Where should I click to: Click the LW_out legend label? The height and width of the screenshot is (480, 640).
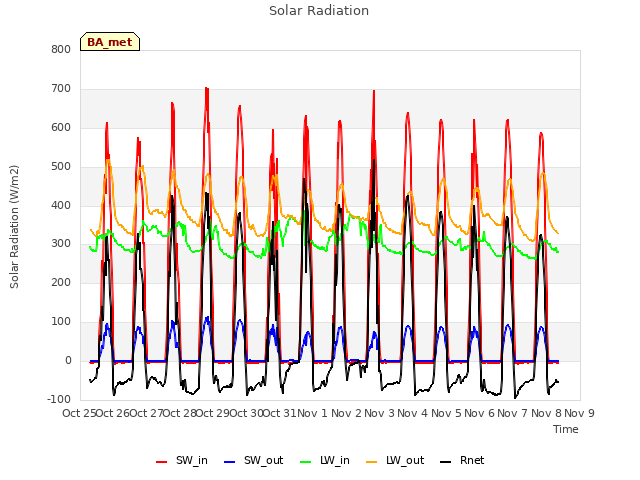405,461
